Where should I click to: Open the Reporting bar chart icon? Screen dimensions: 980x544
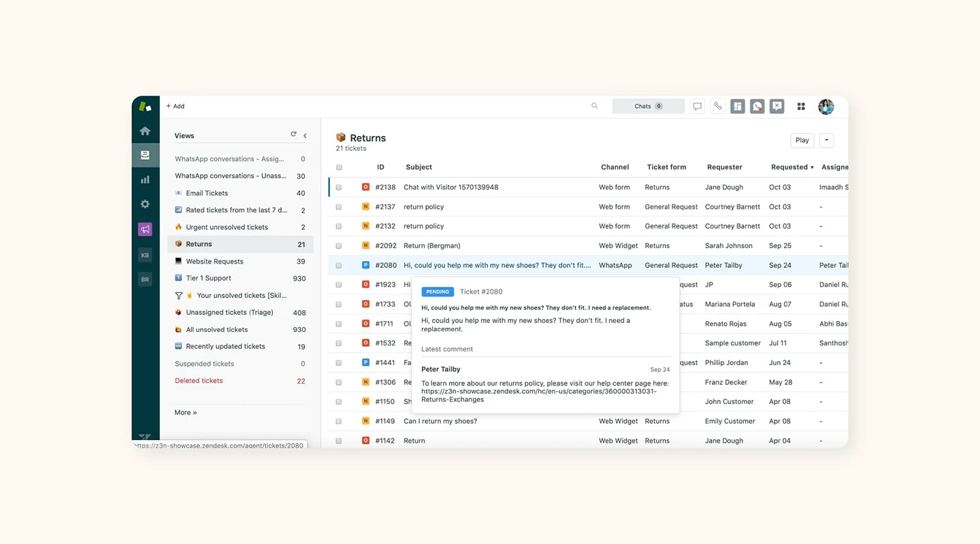click(145, 180)
